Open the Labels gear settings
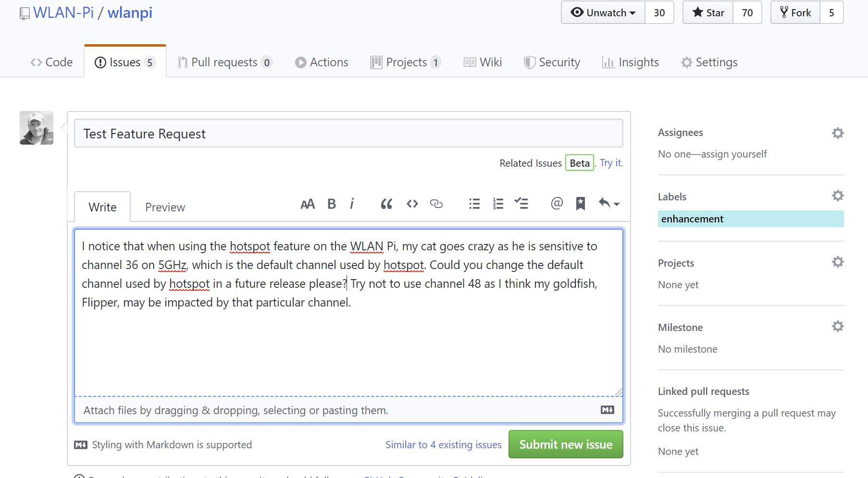Image resolution: width=868 pixels, height=478 pixels. [x=838, y=196]
